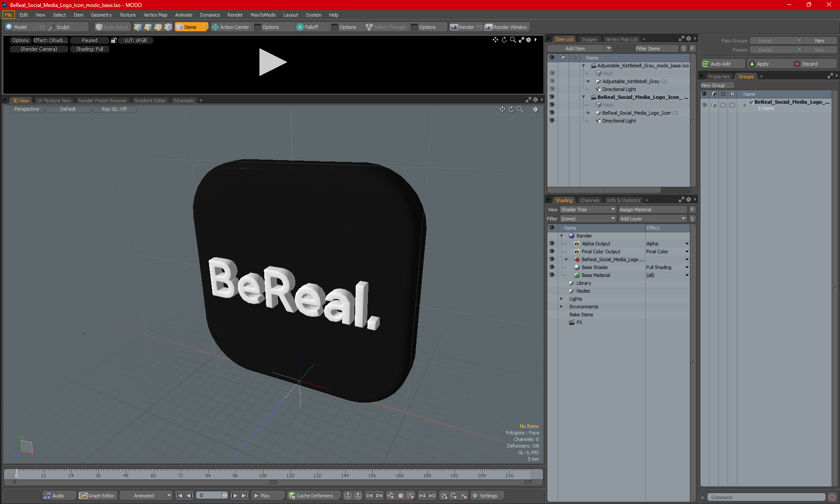Open the Add Layer dropdown

pyautogui.click(x=653, y=219)
